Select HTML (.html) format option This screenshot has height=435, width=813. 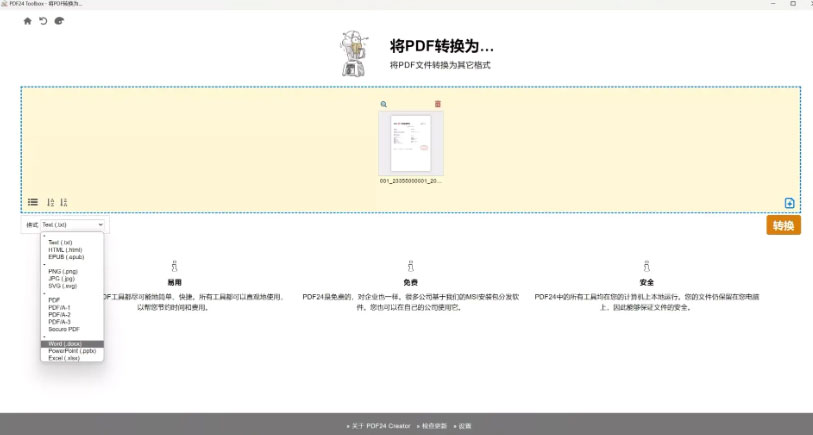point(65,250)
